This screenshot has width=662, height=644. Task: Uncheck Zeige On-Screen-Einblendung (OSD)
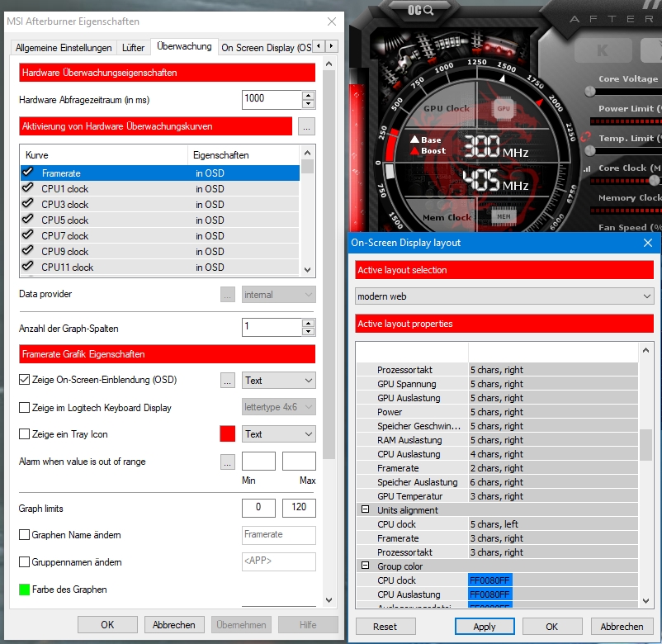pos(25,380)
